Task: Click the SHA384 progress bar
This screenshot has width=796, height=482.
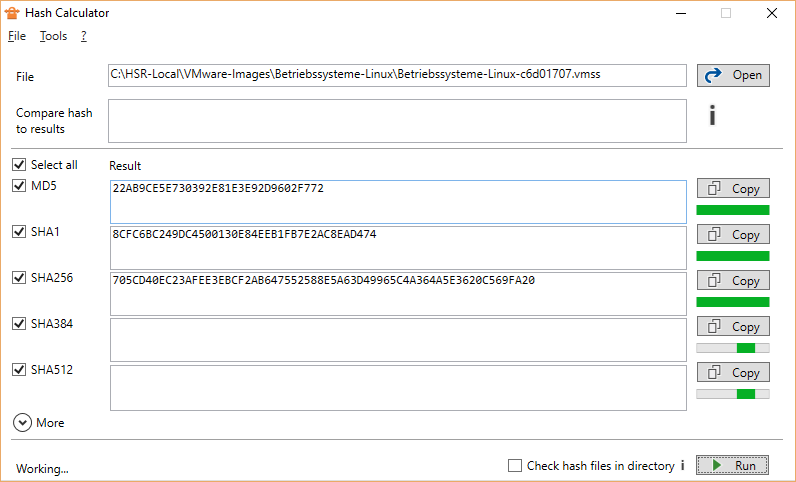Action: (733, 348)
